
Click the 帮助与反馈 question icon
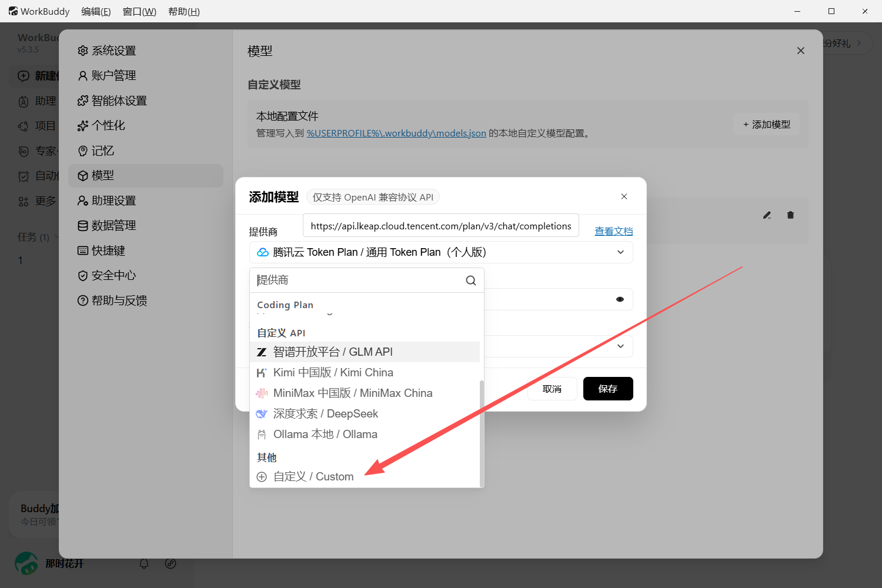point(83,300)
